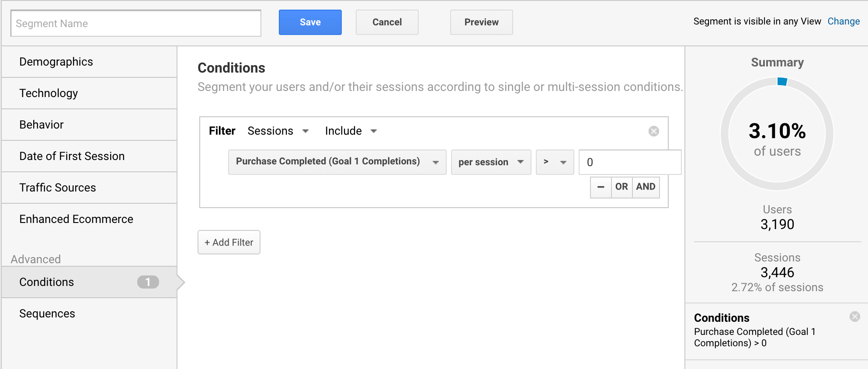The height and width of the screenshot is (369, 868).
Task: Open the Demographics section
Action: click(x=89, y=62)
